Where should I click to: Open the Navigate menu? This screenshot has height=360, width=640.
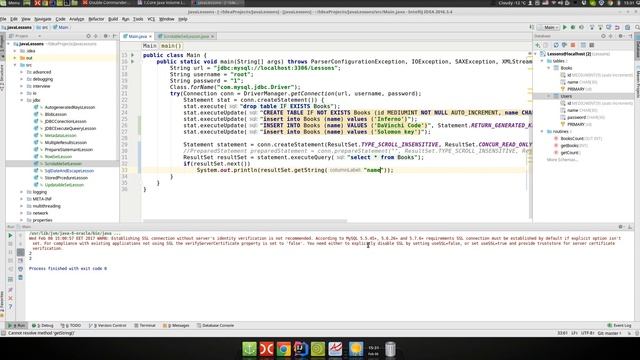click(x=43, y=19)
